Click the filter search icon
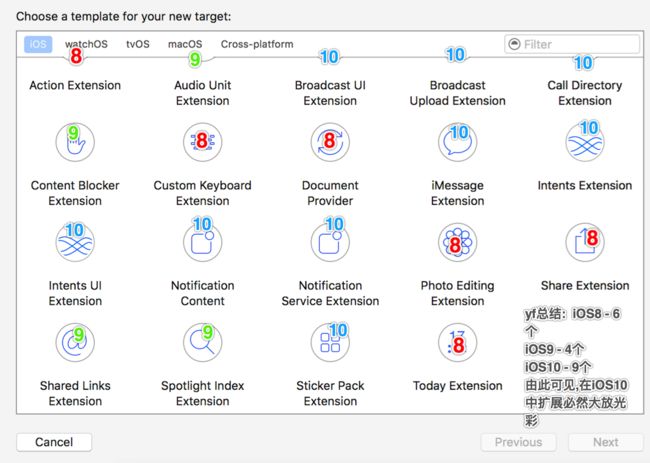The width and height of the screenshot is (650, 463). (x=514, y=44)
